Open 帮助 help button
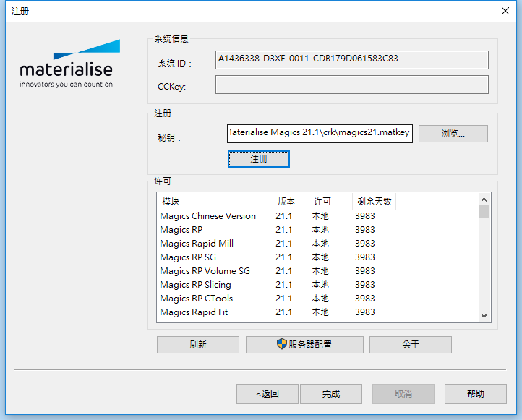 point(475,394)
